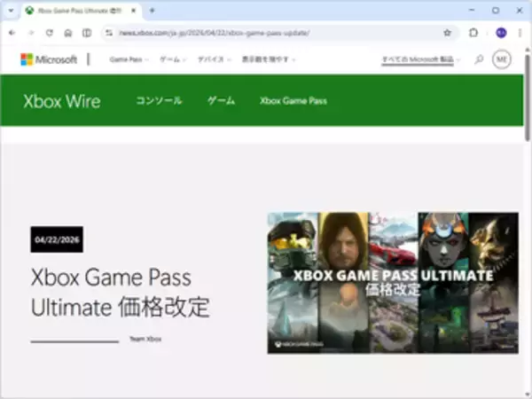Expand the Game Pass menu
532x399 pixels.
pyautogui.click(x=129, y=59)
